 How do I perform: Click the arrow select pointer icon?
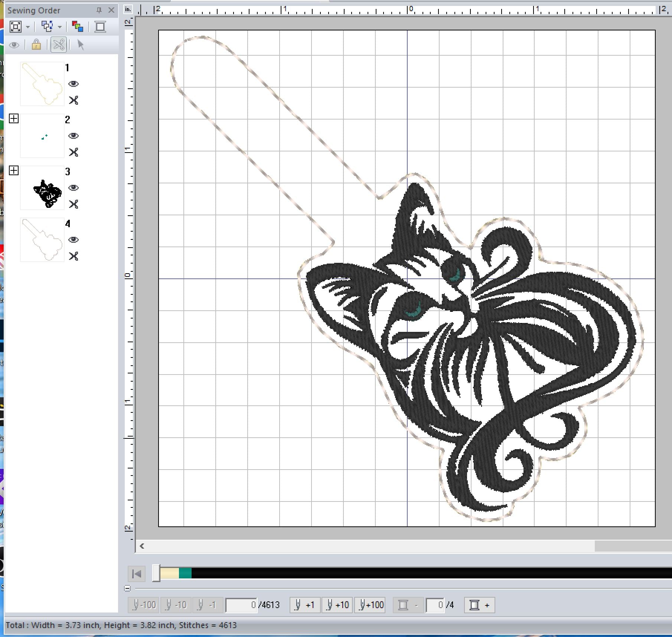point(81,45)
